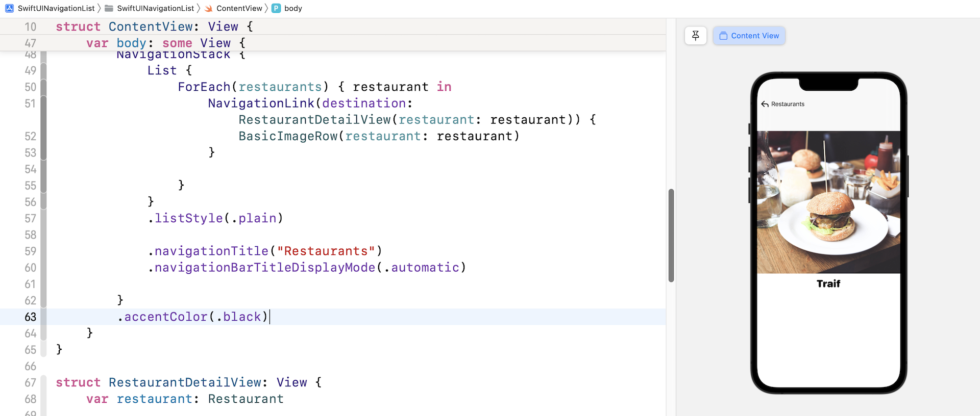Click the Traif title in the preview

click(828, 284)
